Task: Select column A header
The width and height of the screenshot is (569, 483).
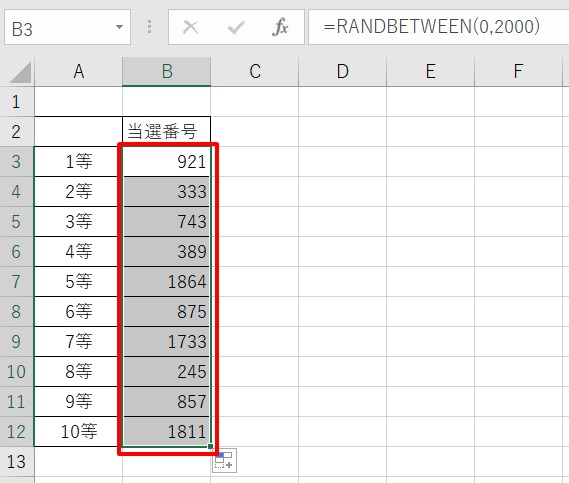Action: click(x=79, y=71)
